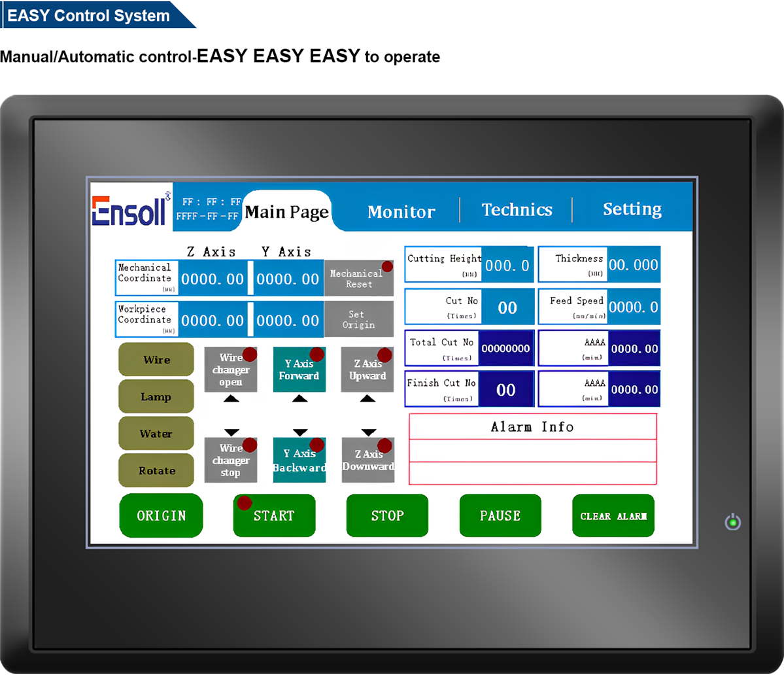Click the Ensoll logo

click(131, 209)
